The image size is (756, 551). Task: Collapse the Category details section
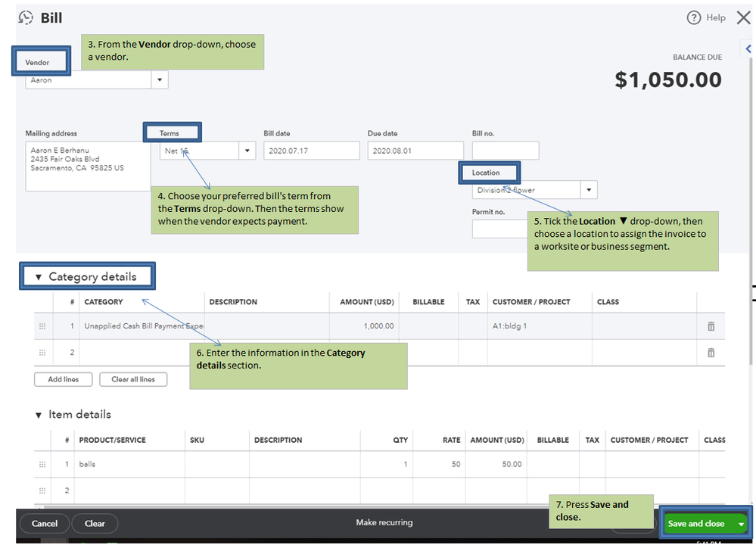point(39,277)
